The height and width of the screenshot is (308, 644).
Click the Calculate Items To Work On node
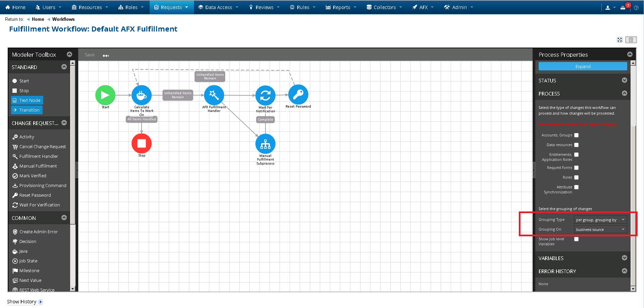click(142, 95)
